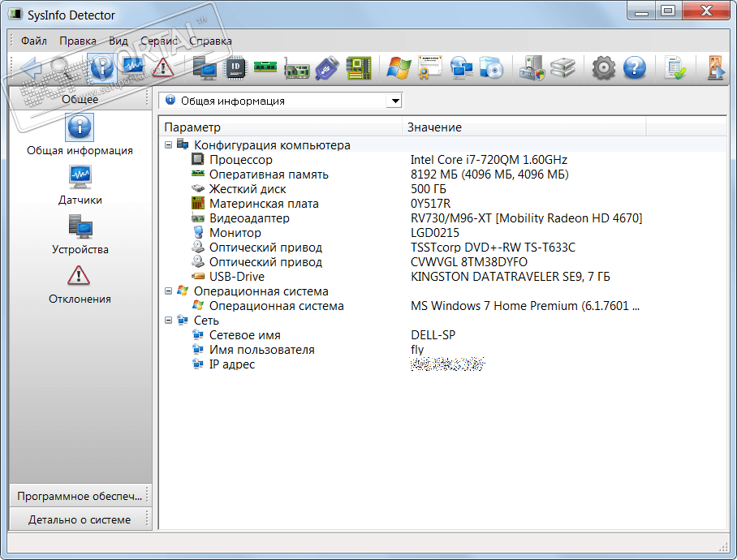Click the motherboard toolbar icon
737x560 pixels.
point(359,68)
